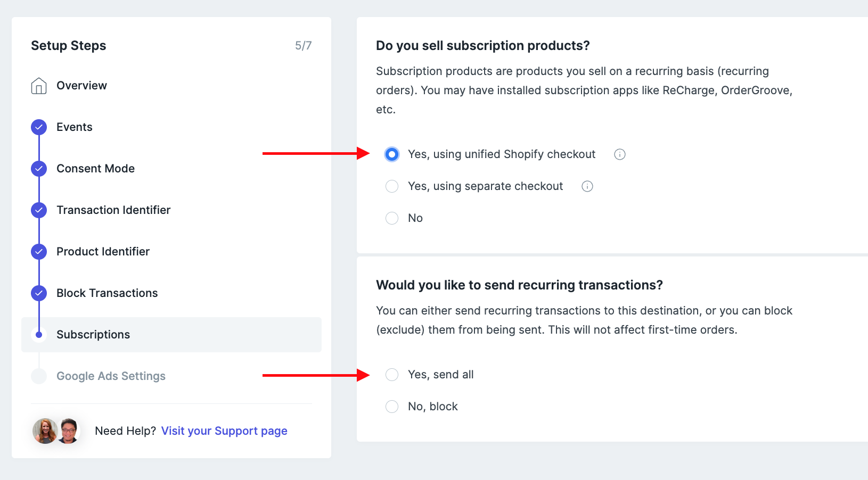Click info icon beside separate checkout option
868x480 pixels.
coord(587,186)
